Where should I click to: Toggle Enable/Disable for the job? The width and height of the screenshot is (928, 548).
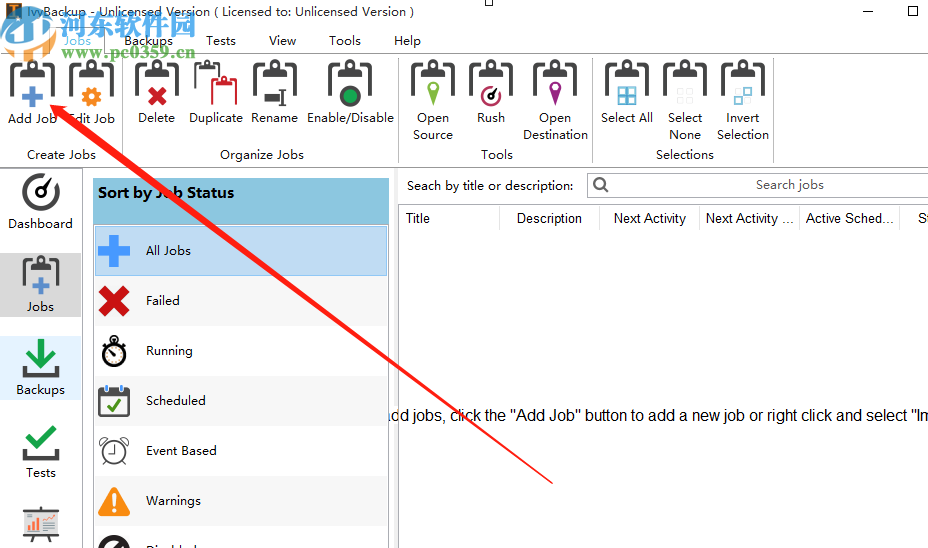[x=350, y=92]
